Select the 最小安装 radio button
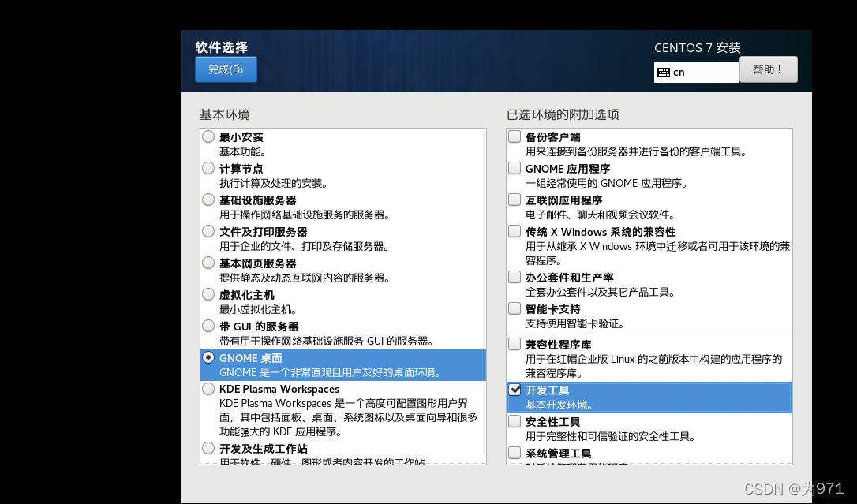This screenshot has width=857, height=504. pyautogui.click(x=208, y=136)
